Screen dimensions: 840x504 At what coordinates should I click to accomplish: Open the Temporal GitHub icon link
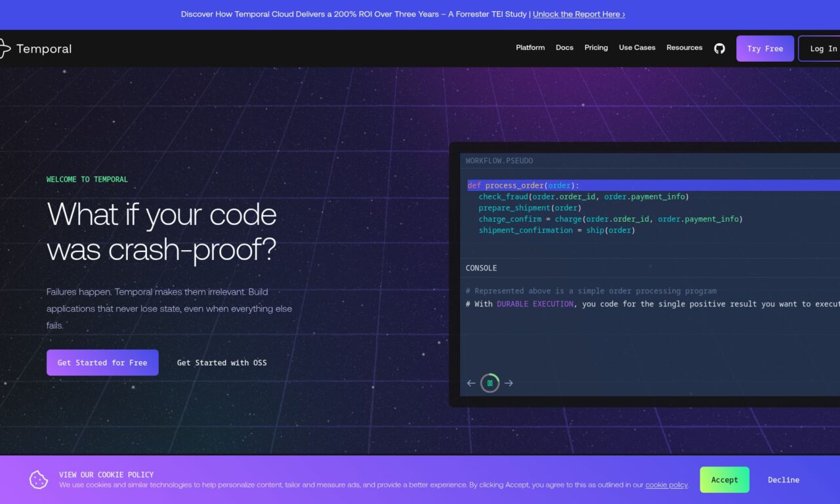tap(719, 49)
